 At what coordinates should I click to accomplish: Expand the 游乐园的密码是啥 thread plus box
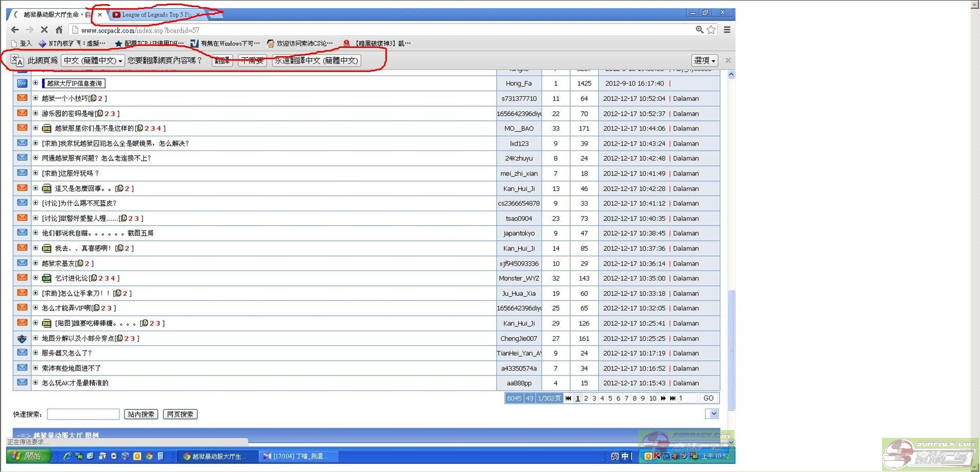pyautogui.click(x=36, y=113)
